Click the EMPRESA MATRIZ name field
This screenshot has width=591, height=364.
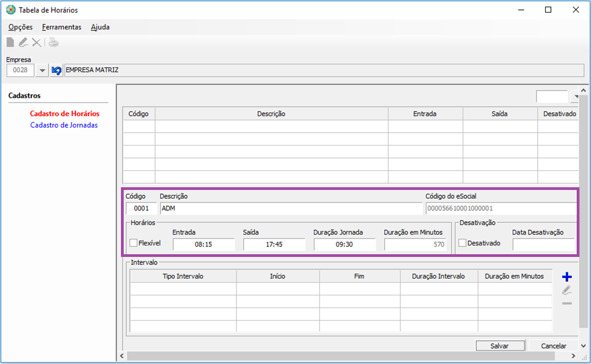(x=324, y=70)
